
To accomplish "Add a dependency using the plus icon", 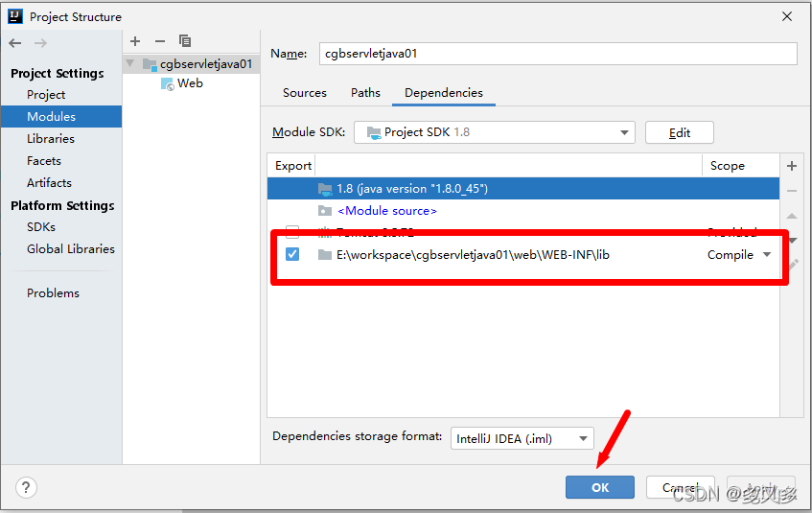I will click(x=792, y=166).
